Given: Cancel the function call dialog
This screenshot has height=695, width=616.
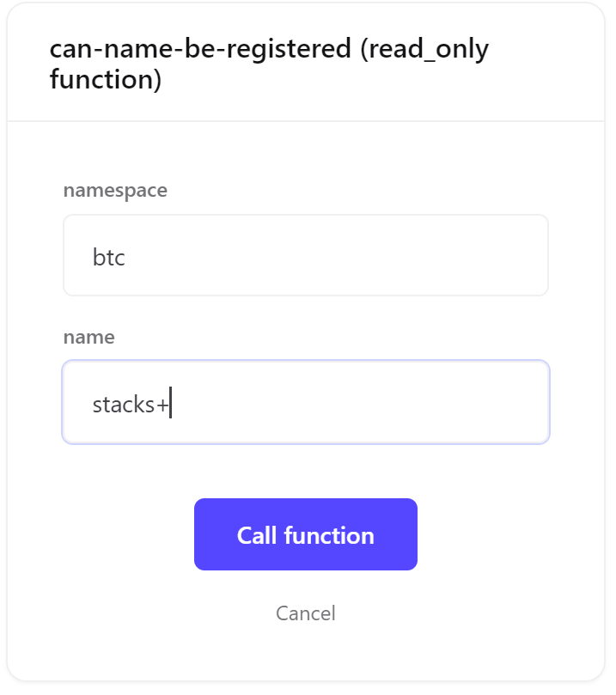Looking at the screenshot, I should [x=305, y=613].
